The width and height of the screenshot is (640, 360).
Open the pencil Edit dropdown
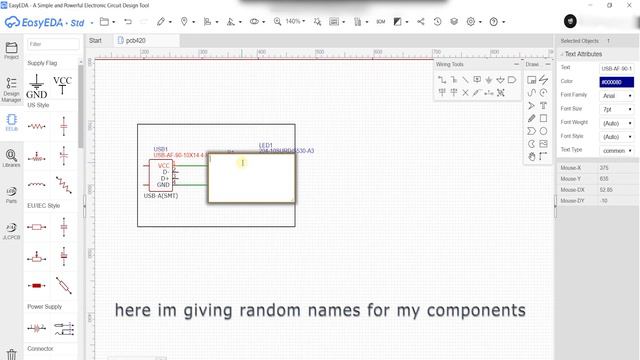coord(164,22)
